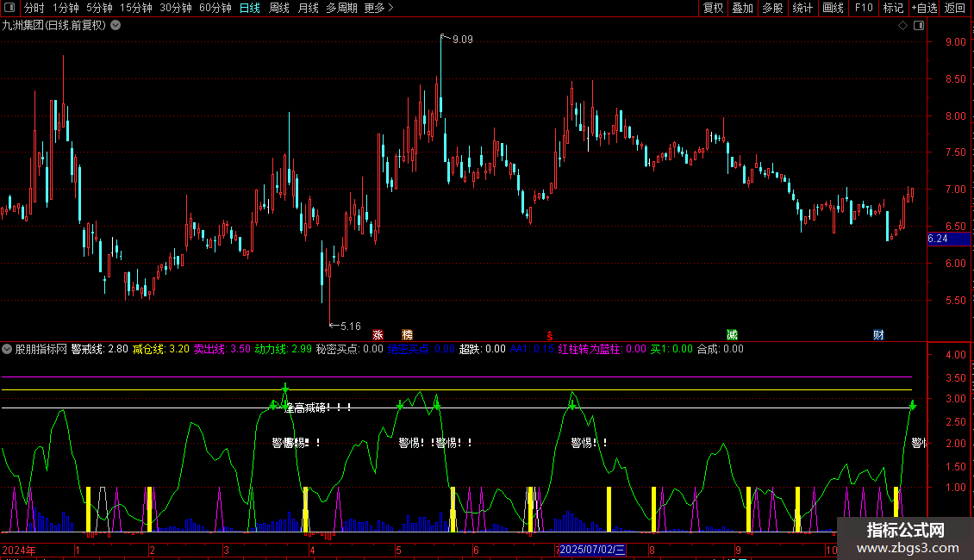Screen dimensions: 974x560
Task: Click the green 减 marker icon
Action: 732,334
